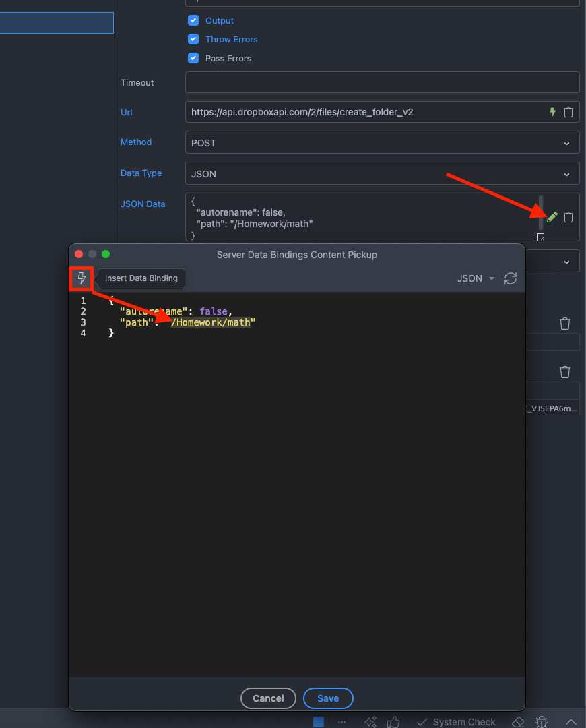Click the Pass Errors label text
Viewport: 586px width, 728px height.
click(x=228, y=58)
